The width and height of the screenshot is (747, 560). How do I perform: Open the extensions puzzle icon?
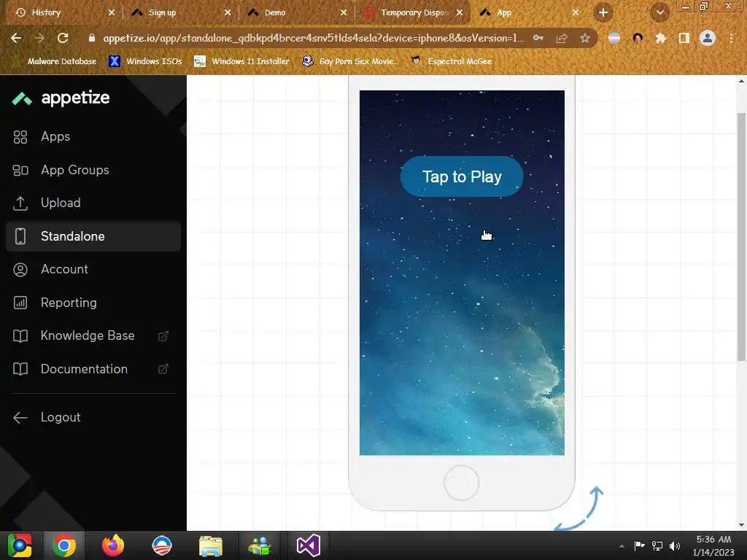[x=660, y=38]
